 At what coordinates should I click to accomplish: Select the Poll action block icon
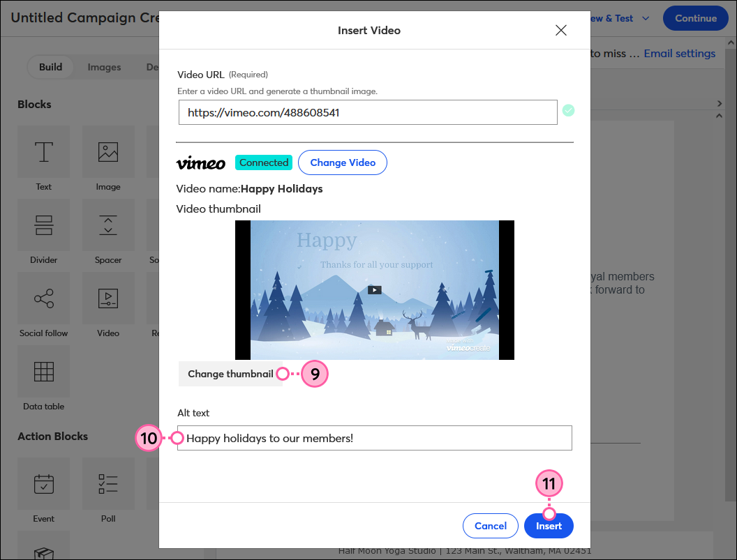(108, 484)
